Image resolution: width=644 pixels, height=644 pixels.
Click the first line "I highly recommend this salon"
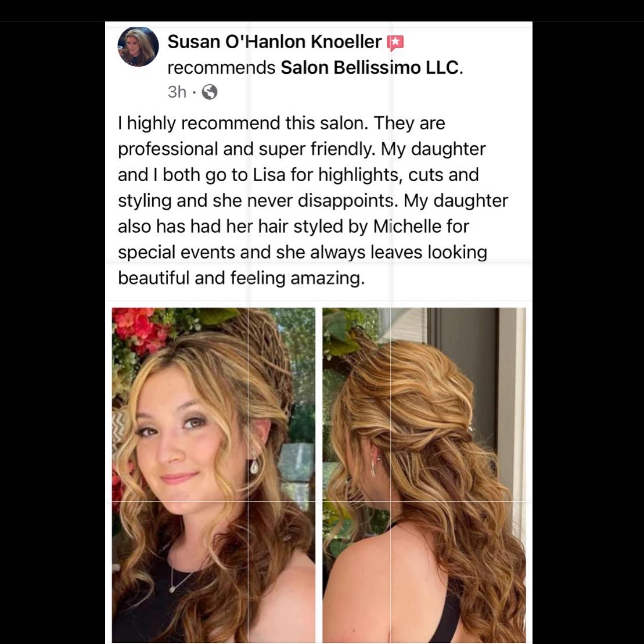(x=243, y=123)
